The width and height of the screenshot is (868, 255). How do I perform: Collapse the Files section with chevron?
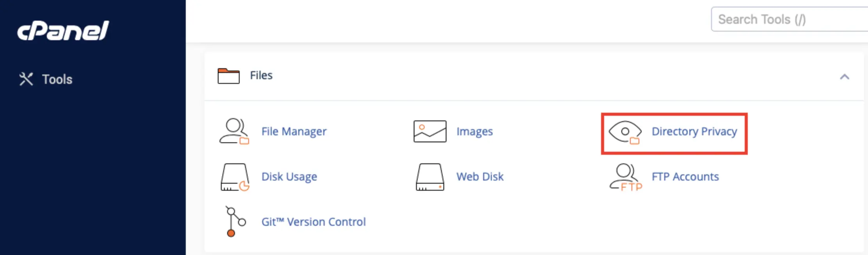(844, 77)
